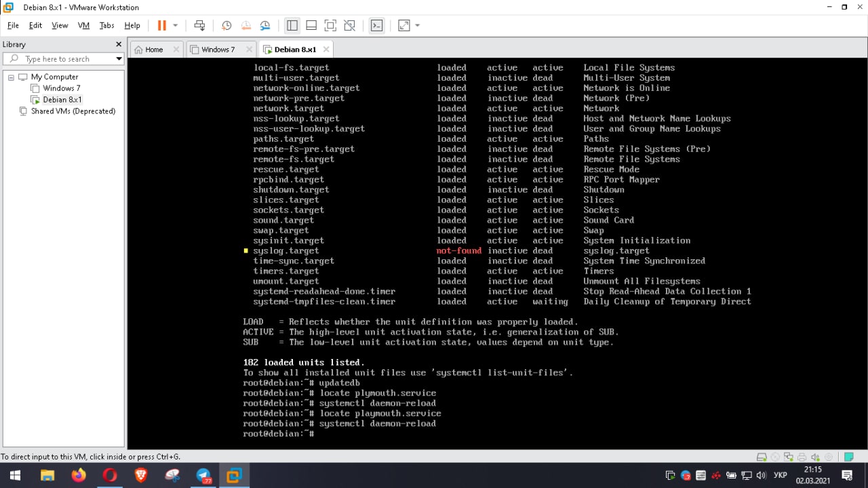Screen dimensions: 868x488
Task: Open the Windows notification center
Action: click(x=847, y=475)
